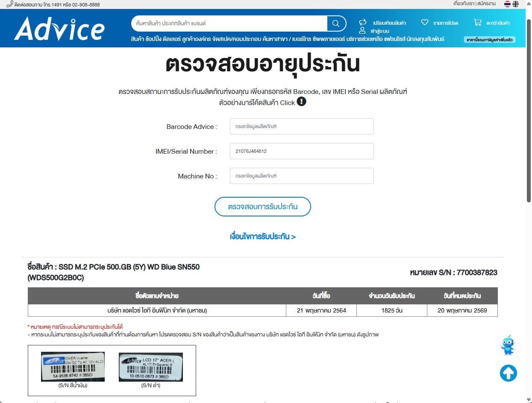Switch to English language flag
The width and height of the screenshot is (532, 403).
point(516,4)
